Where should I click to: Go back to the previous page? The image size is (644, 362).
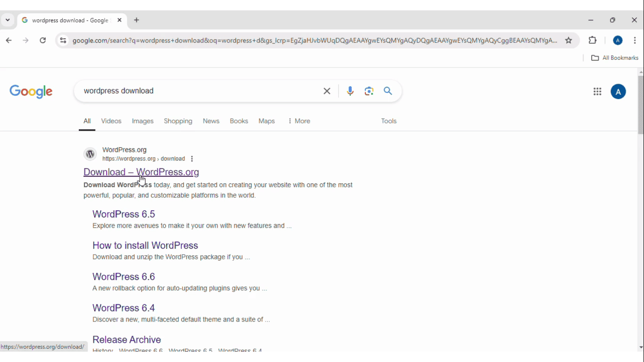tap(9, 41)
